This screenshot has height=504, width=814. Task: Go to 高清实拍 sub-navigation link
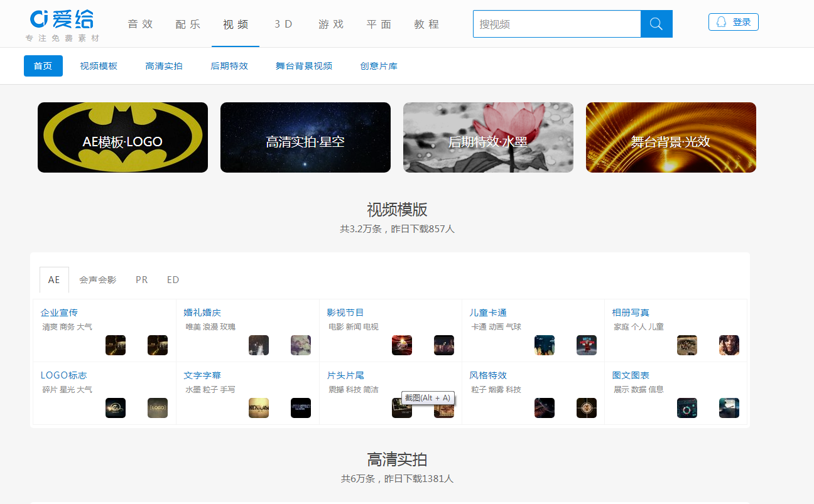(164, 66)
